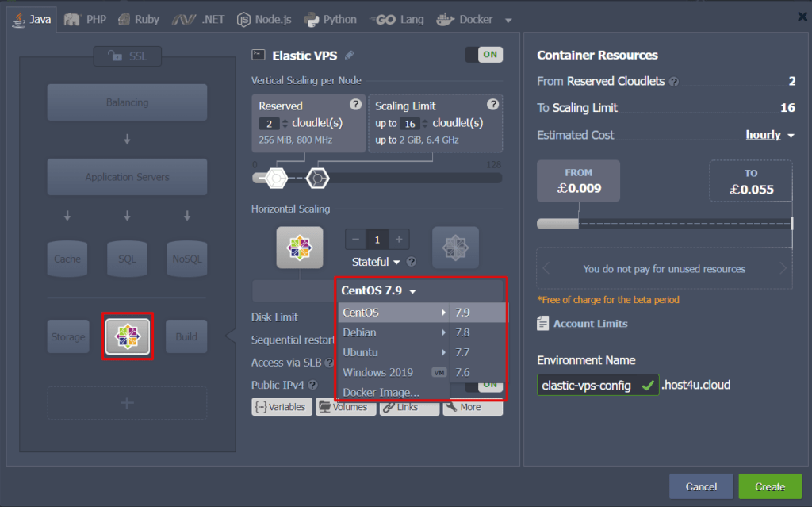Screen dimensions: 812x507
Task: Show help for Reserved cloudlets
Action: tap(355, 104)
